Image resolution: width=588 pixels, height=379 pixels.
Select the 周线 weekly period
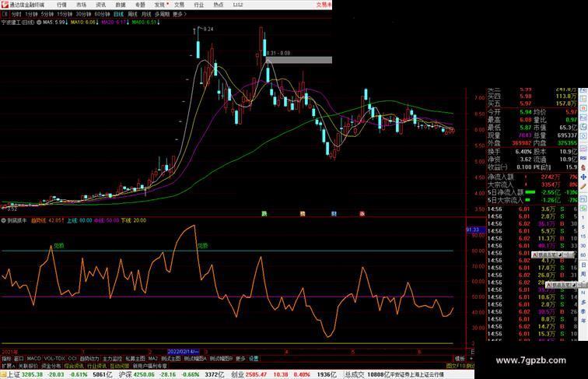point(132,14)
